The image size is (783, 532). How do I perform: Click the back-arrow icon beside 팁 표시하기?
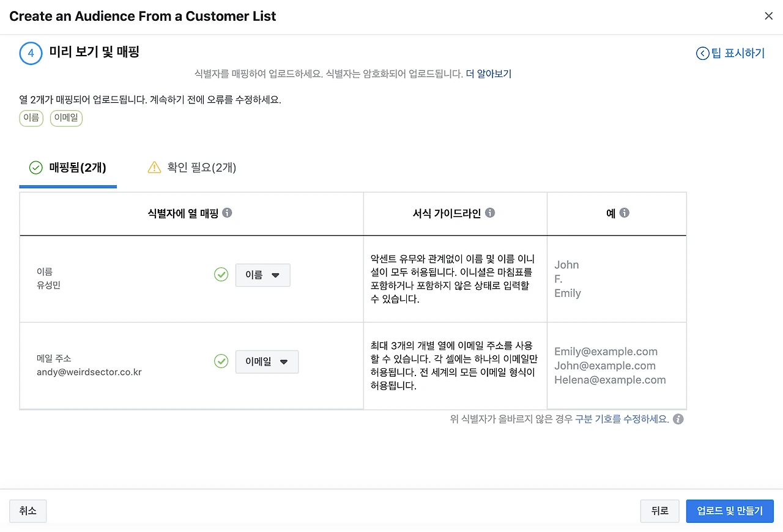(702, 53)
